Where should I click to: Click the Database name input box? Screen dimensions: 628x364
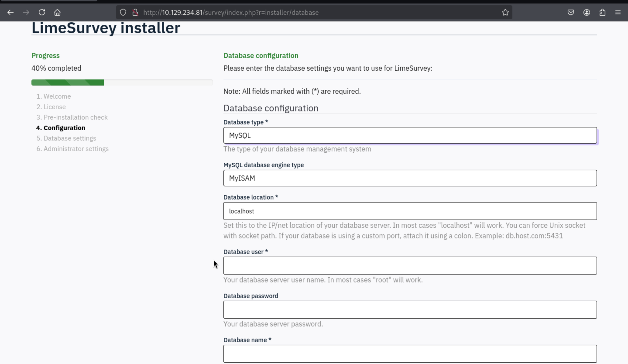(x=410, y=354)
